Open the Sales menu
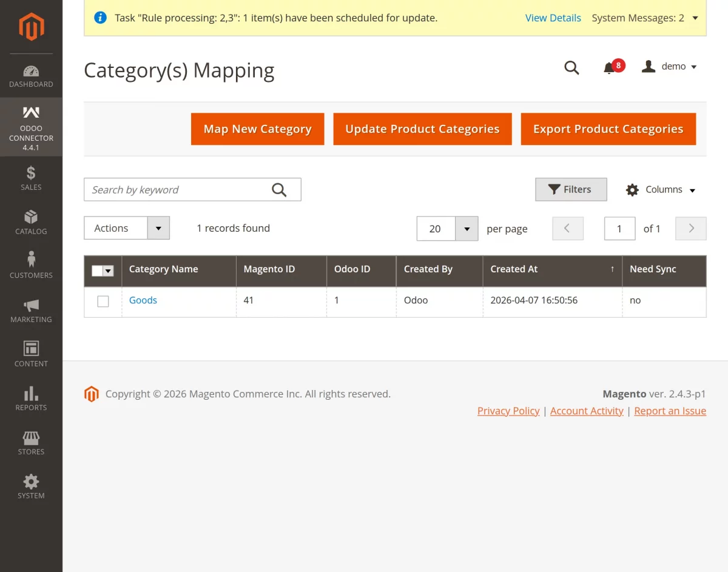Viewport: 728px width, 572px height. pos(31,178)
